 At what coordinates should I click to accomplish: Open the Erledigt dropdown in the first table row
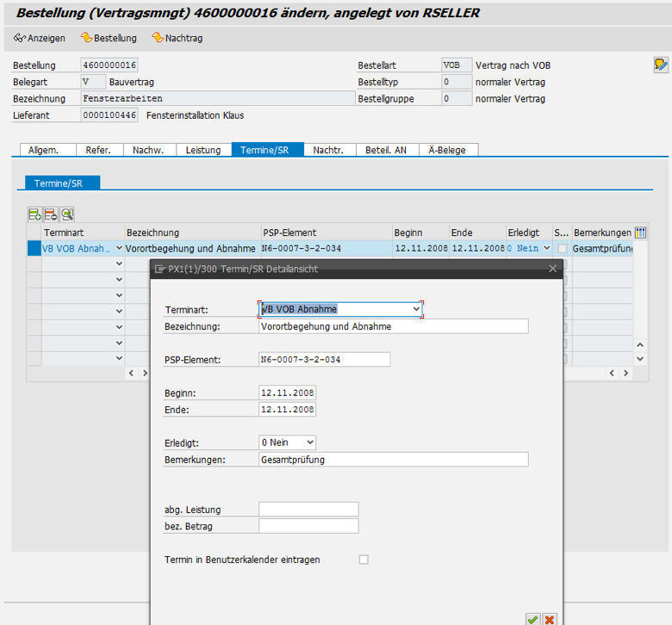click(546, 249)
